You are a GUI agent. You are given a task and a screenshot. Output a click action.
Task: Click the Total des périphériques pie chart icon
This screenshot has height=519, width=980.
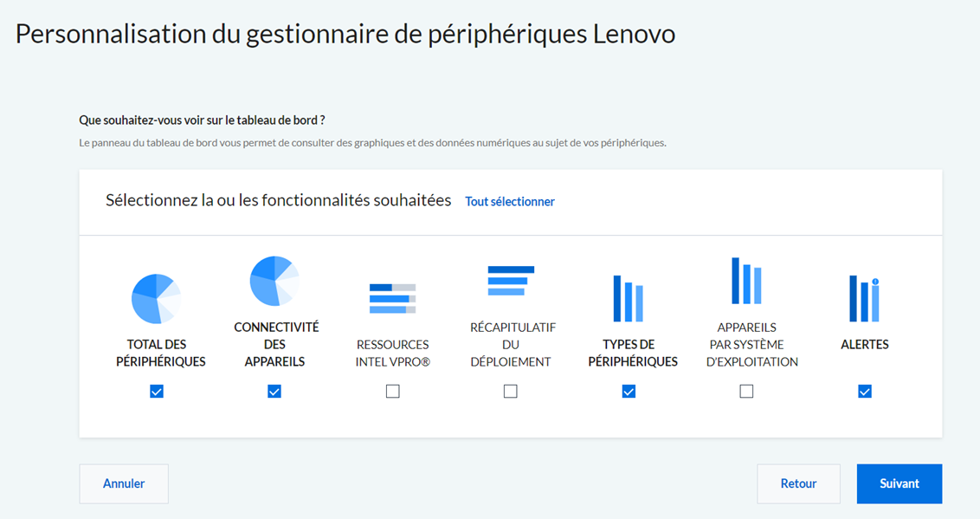tap(156, 299)
